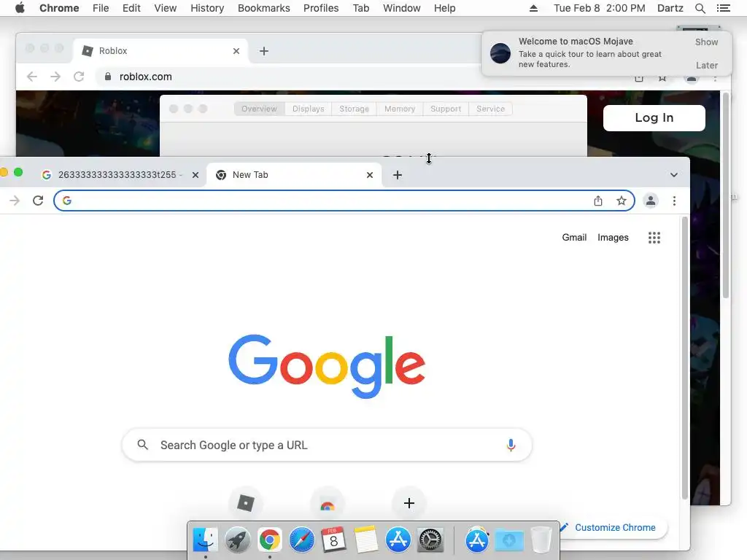The height and width of the screenshot is (560, 747).
Task: Close the New Tab tab
Action: pos(370,175)
